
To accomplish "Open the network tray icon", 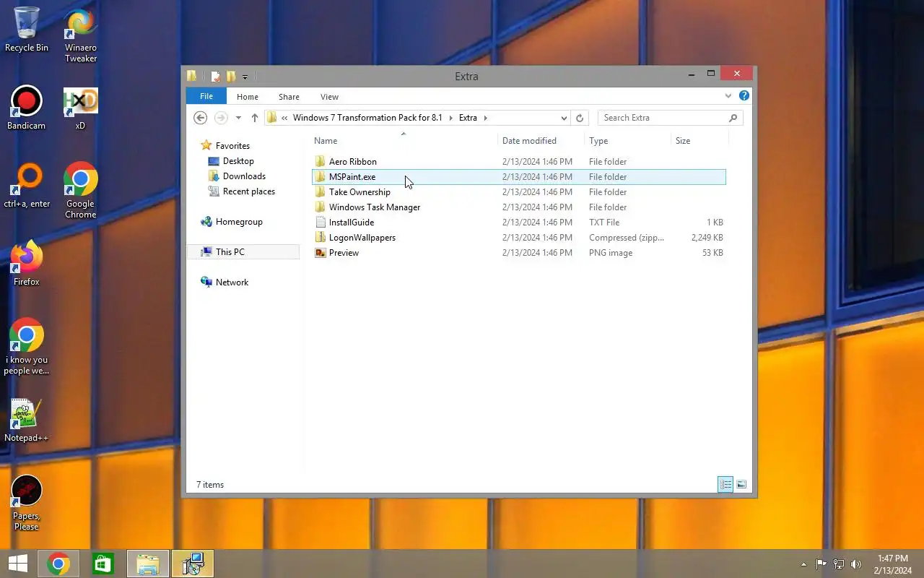I will 839,564.
